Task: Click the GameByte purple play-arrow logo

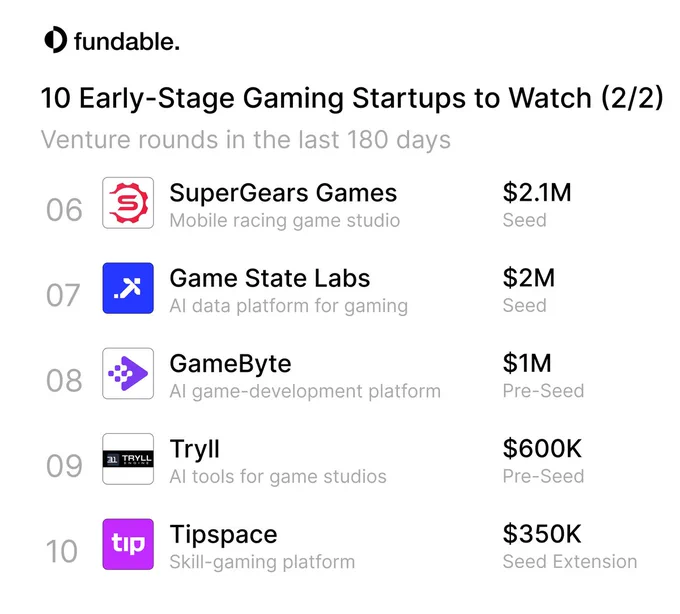Action: pos(128,373)
